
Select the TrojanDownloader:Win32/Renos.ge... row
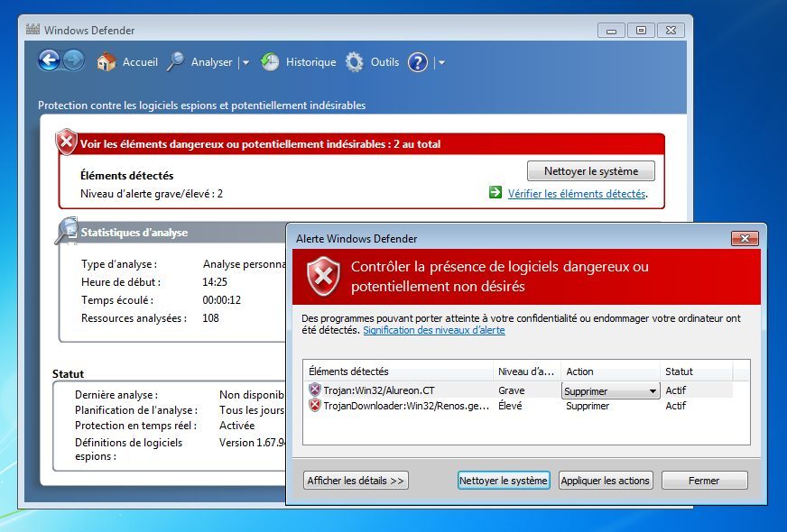[520, 406]
